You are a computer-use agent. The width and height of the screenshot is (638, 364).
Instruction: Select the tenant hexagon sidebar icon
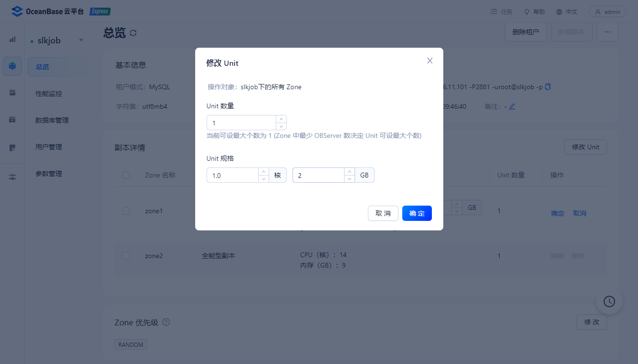[x=12, y=66]
